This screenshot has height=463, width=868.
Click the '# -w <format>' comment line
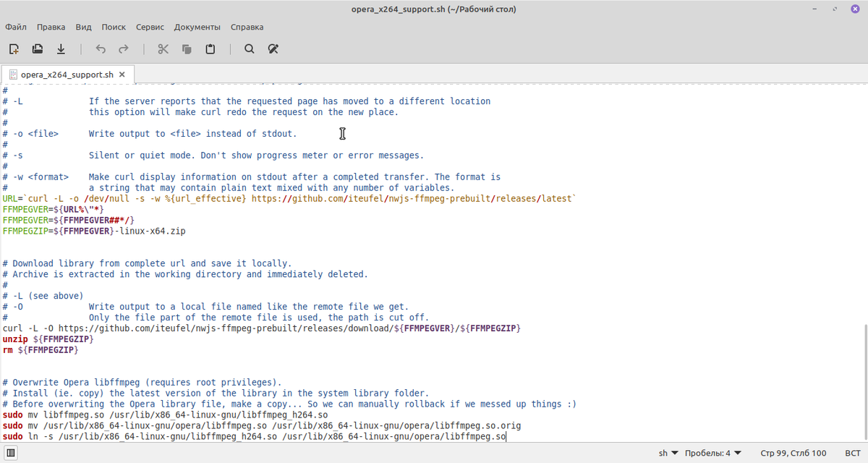(252, 177)
